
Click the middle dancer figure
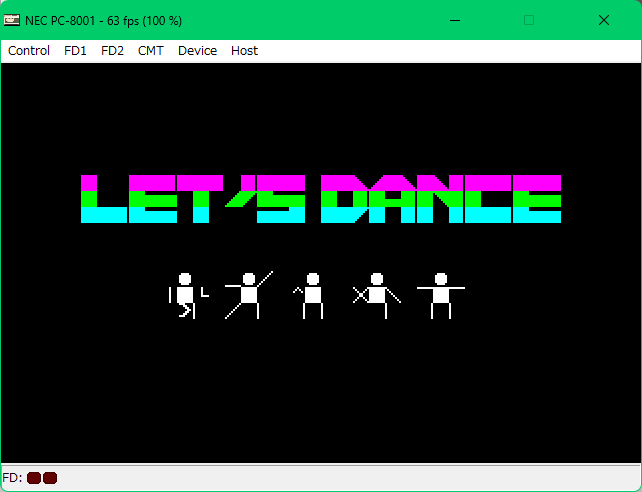click(312, 295)
